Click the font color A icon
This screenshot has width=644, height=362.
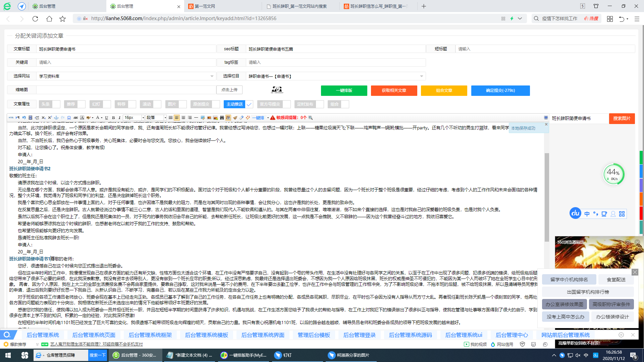coord(97,118)
